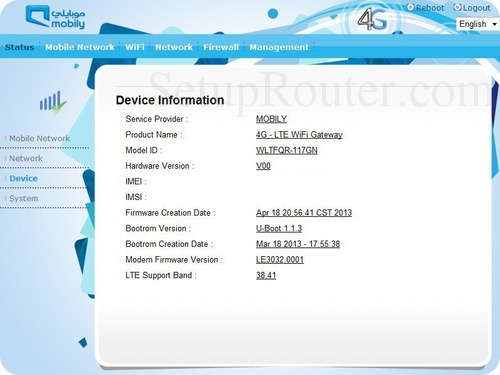Open the Mobile Network top menu
The height and width of the screenshot is (375, 500).
point(80,47)
